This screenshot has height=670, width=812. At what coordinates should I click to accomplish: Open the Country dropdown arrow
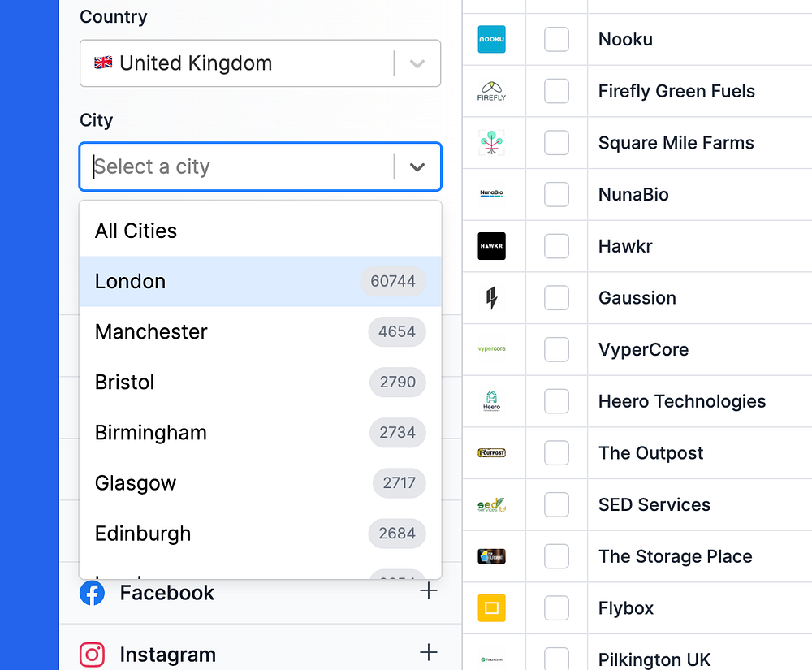click(417, 63)
